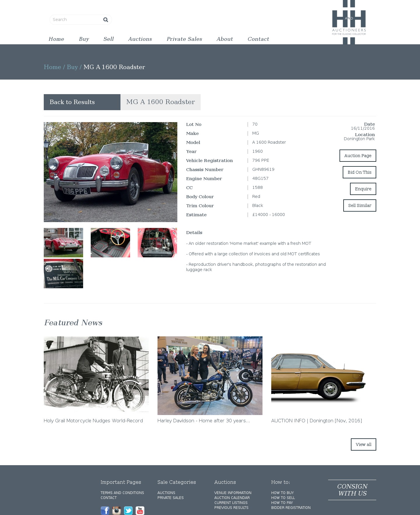Open Terms and Conditions footer link
This screenshot has width=420, height=515.
pyautogui.click(x=122, y=493)
